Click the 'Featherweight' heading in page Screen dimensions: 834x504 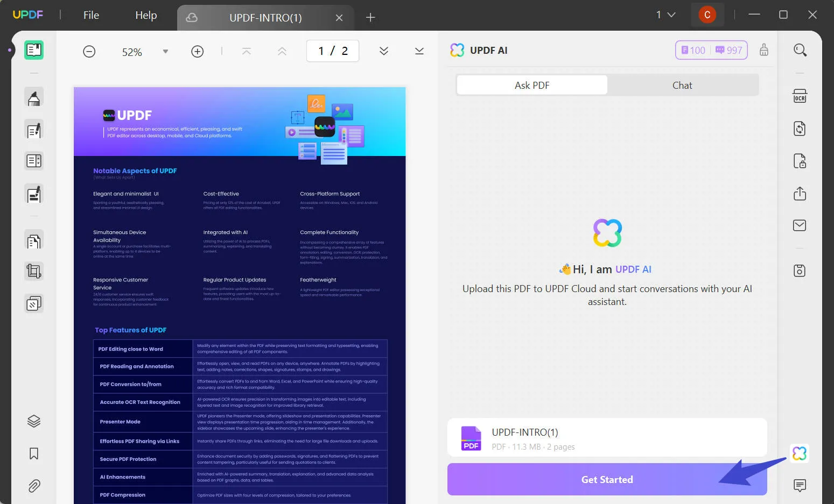tap(318, 280)
